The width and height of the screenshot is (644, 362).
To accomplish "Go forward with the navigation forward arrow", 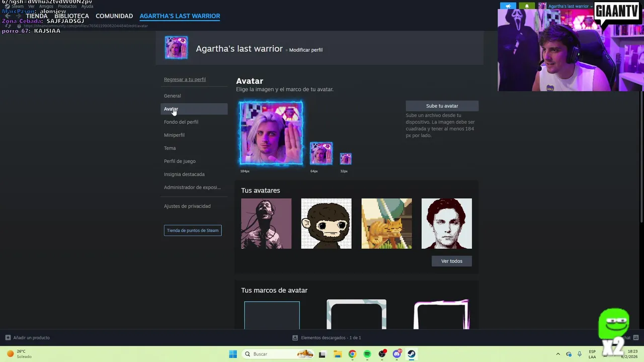I will pos(19,16).
